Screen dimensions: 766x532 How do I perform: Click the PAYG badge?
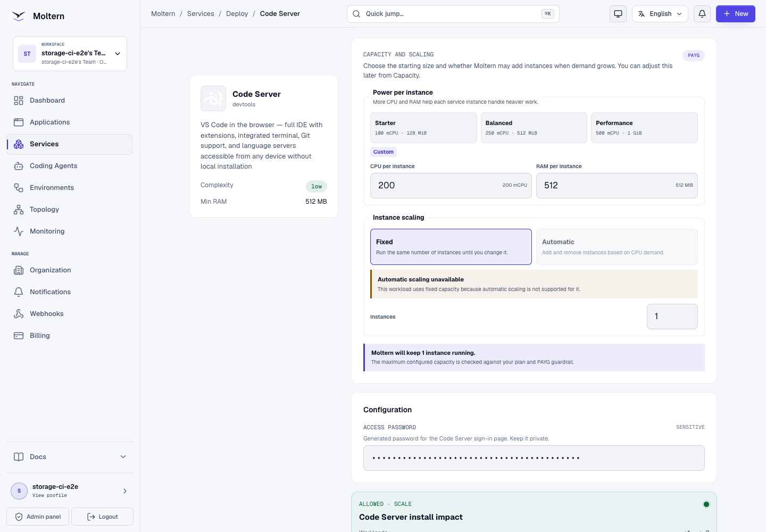pyautogui.click(x=694, y=55)
